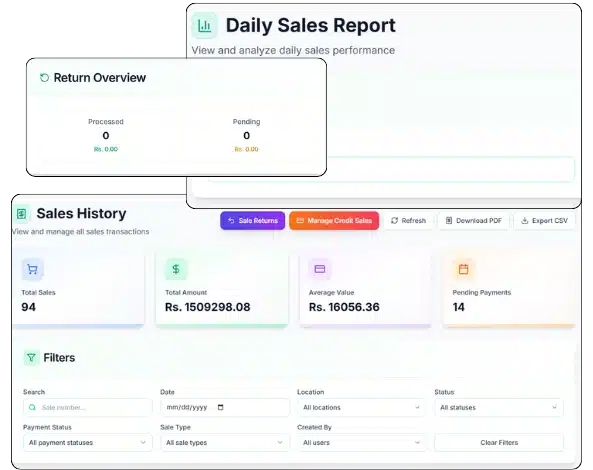
Task: Open the calendar picker in Date field
Action: pyautogui.click(x=221, y=407)
